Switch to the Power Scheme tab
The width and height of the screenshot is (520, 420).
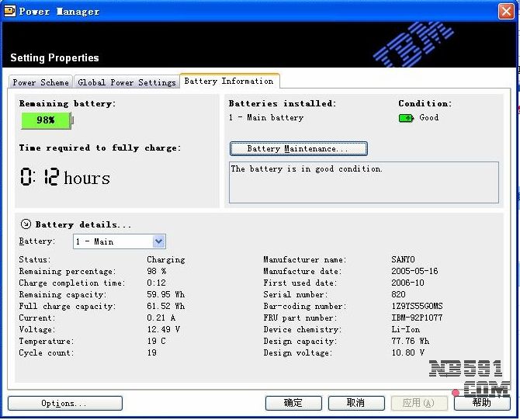[x=40, y=82]
